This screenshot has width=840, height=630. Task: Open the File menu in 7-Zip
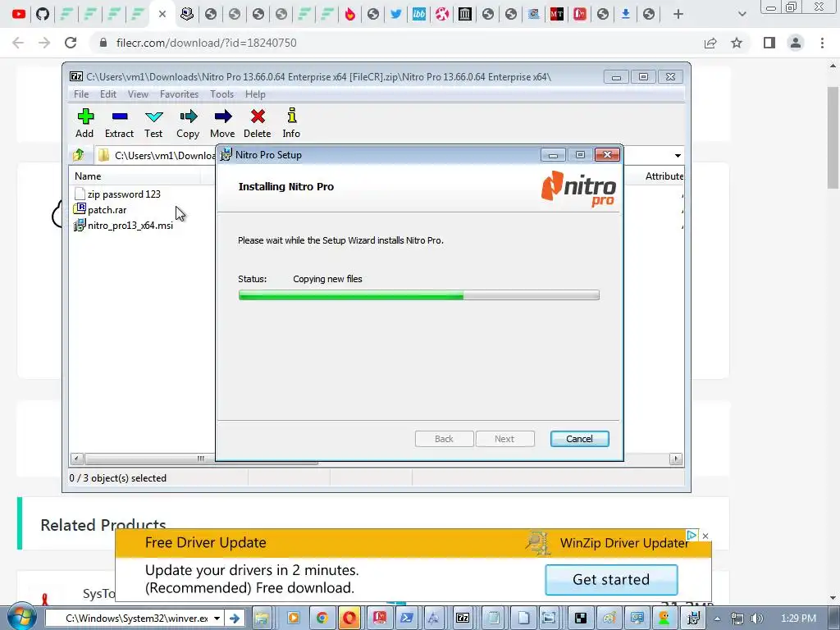click(81, 94)
